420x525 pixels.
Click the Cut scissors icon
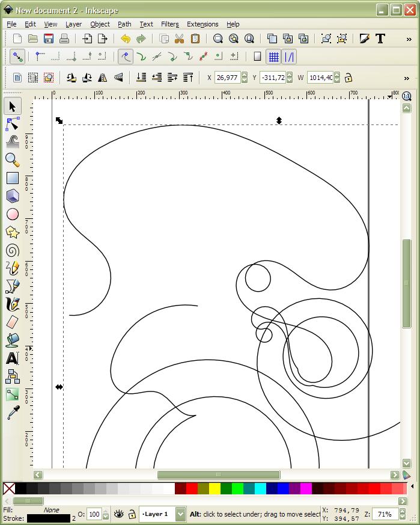coord(179,38)
